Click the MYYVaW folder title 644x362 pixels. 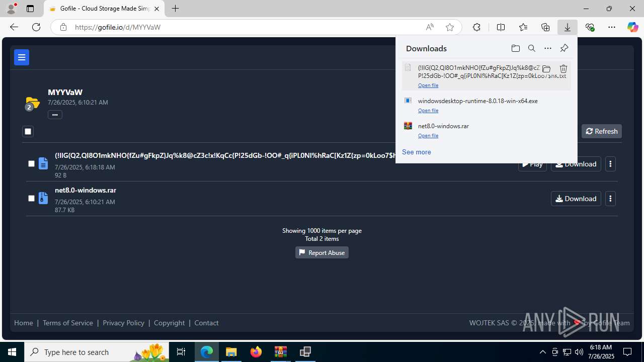click(65, 93)
